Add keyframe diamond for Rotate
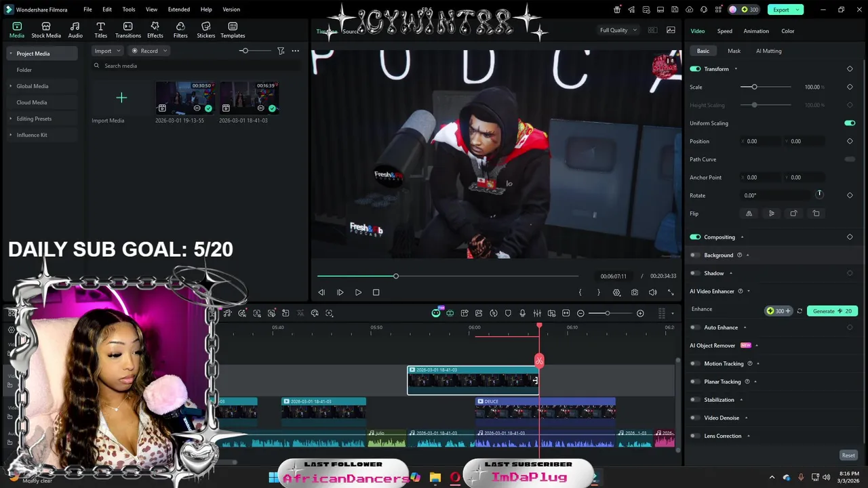 [850, 195]
